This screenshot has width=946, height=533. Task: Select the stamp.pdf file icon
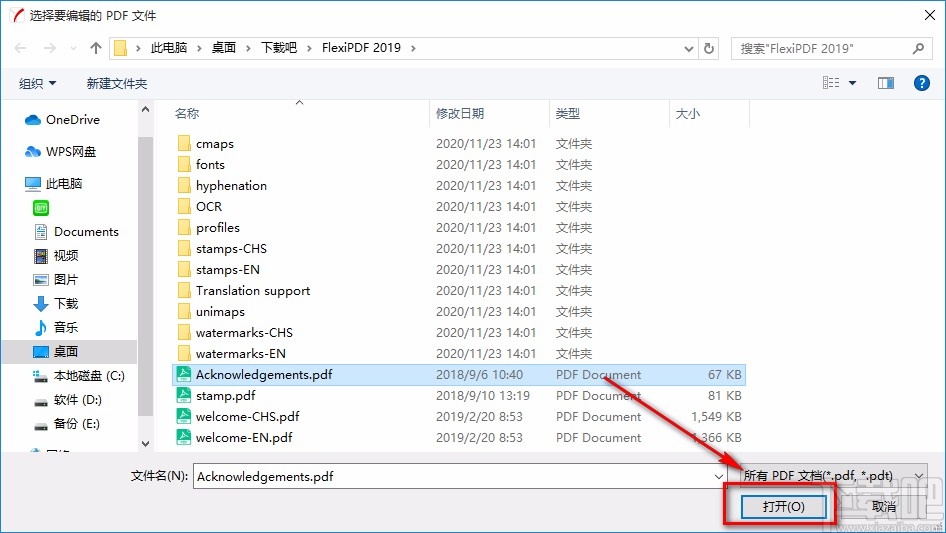[183, 395]
